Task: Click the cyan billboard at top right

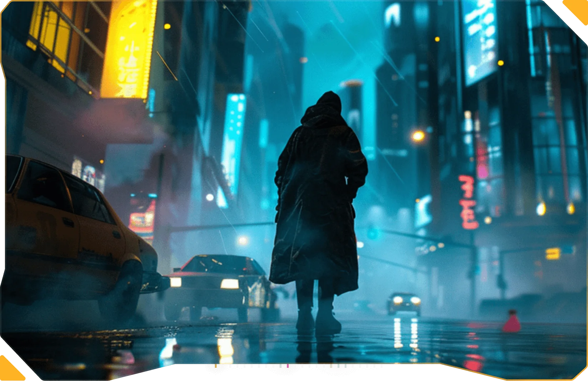Action: point(480,39)
